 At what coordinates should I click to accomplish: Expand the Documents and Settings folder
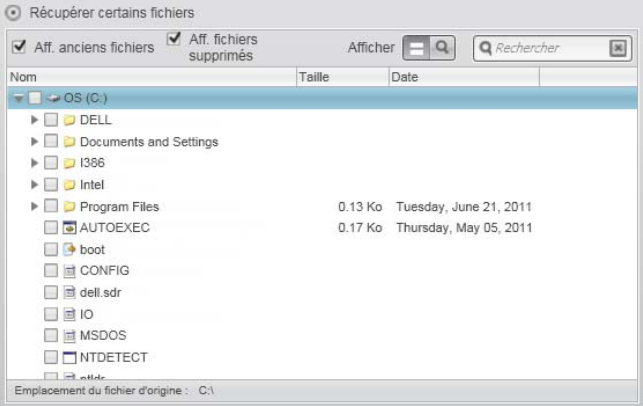click(36, 142)
